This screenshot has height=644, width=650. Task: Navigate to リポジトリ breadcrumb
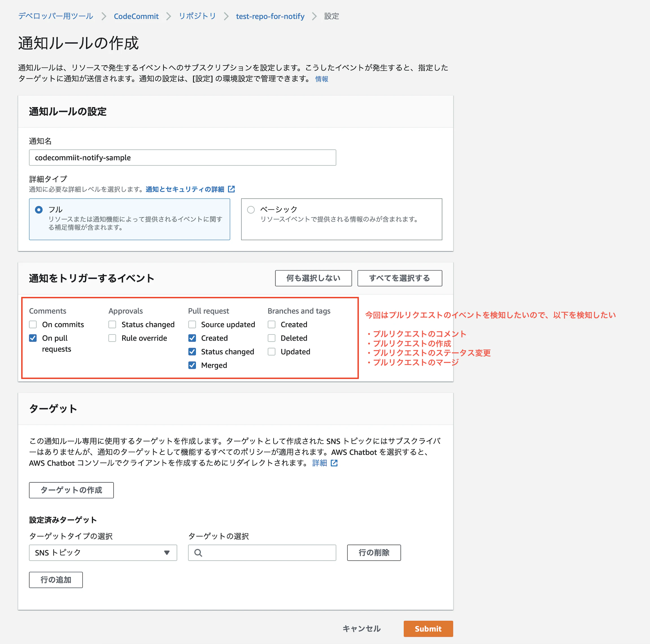[x=197, y=16]
